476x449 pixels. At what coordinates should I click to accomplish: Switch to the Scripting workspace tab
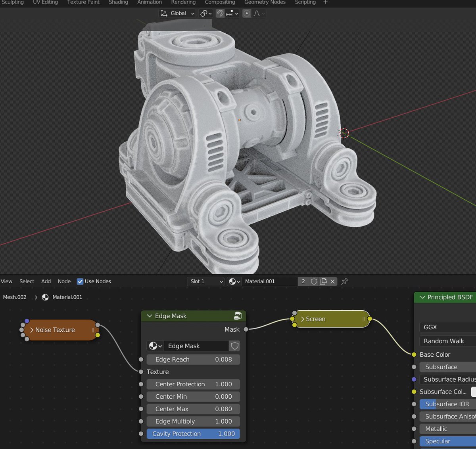305,2
